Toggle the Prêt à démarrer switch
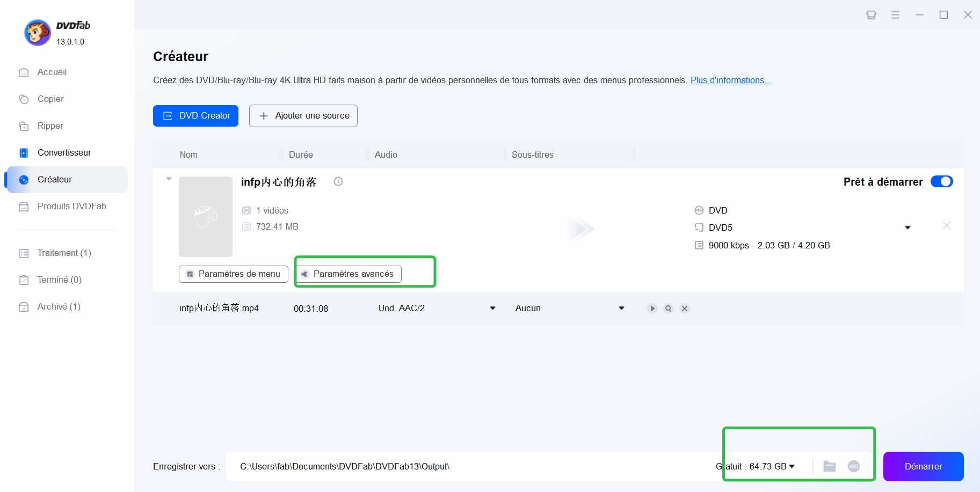This screenshot has height=492, width=980. 941,182
